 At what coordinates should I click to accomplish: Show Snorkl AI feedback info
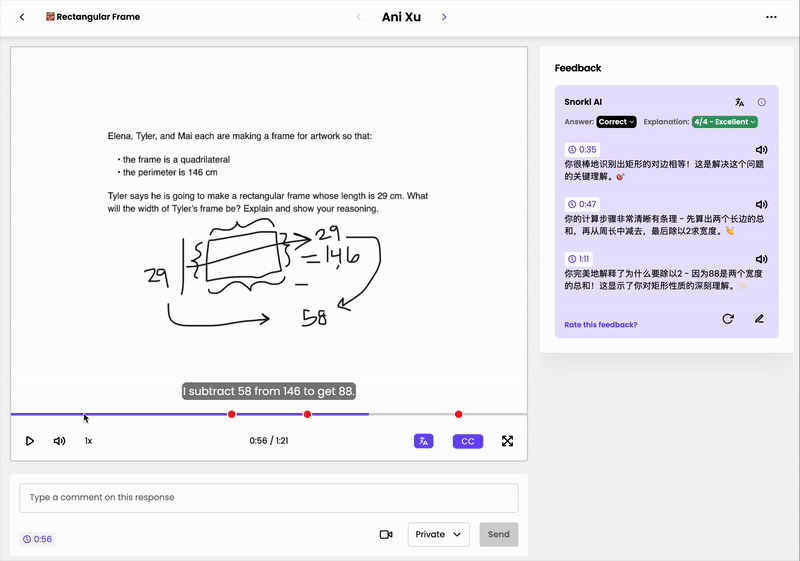[761, 102]
